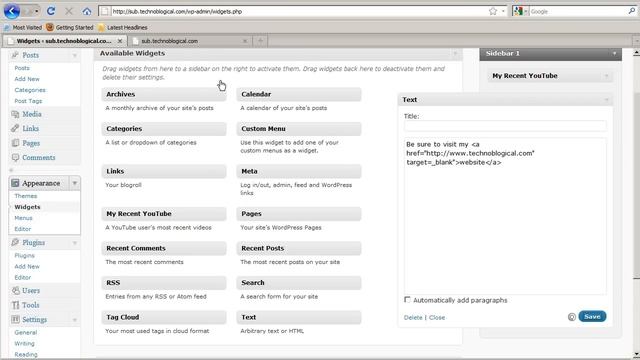
Task: Click the Text widget content textarea
Action: [505, 216]
